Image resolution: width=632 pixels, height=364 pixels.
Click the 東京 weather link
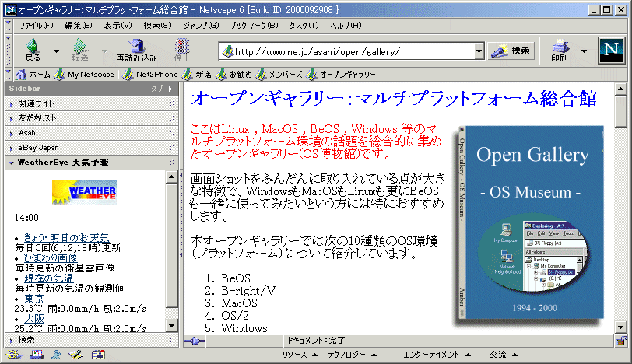[34, 299]
